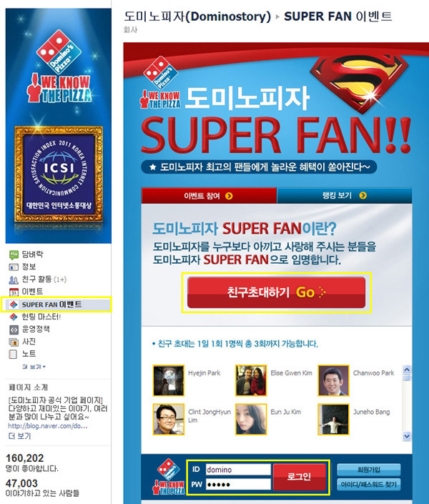Click the 회원가입 sign-up button

368,470
